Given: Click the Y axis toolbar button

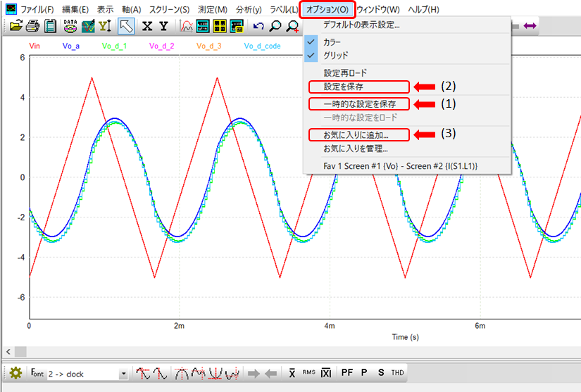Looking at the screenshot, I should 163,27.
